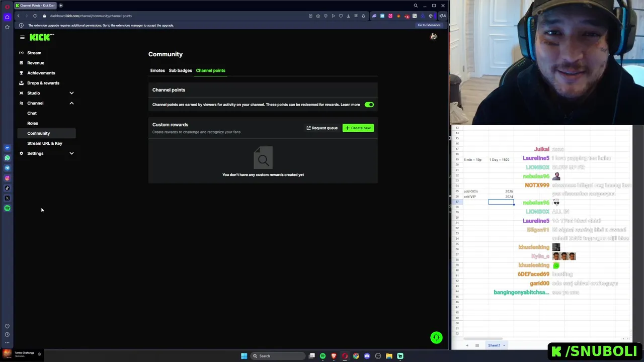This screenshot has height=362, width=644.
Task: Open Windows Start menu
Action: pos(244,356)
